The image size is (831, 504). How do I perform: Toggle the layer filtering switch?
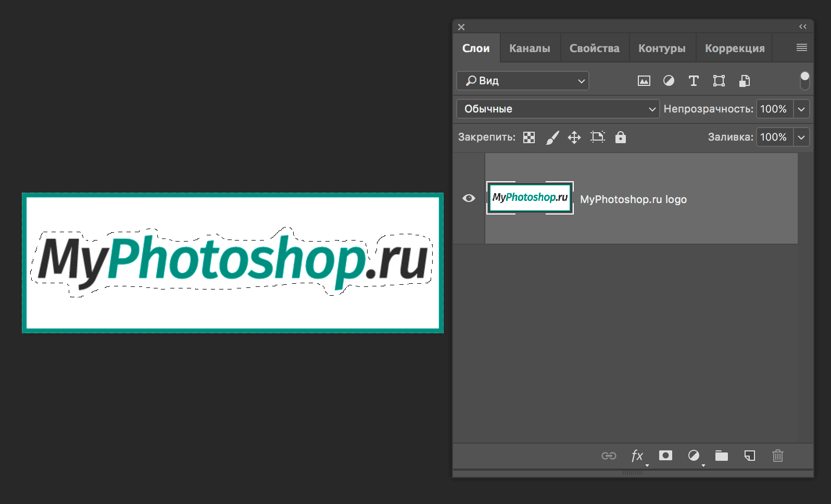tap(804, 80)
